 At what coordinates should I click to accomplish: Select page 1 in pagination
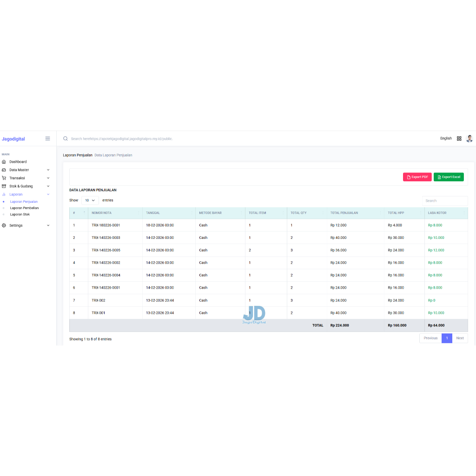pos(447,338)
